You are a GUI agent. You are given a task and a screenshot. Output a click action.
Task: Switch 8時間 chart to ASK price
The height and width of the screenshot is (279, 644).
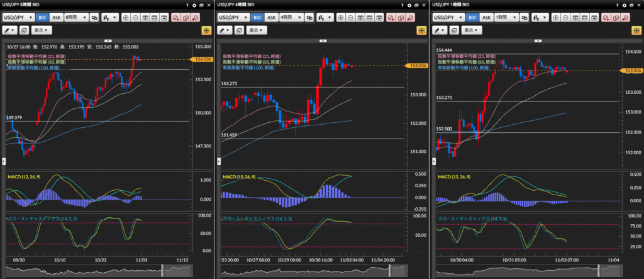[56, 18]
